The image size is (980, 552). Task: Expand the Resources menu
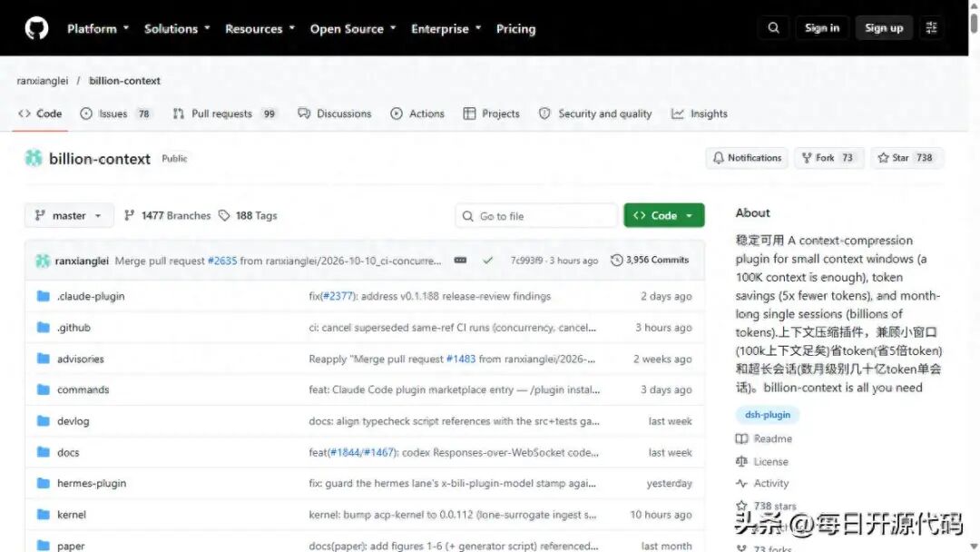click(x=260, y=29)
